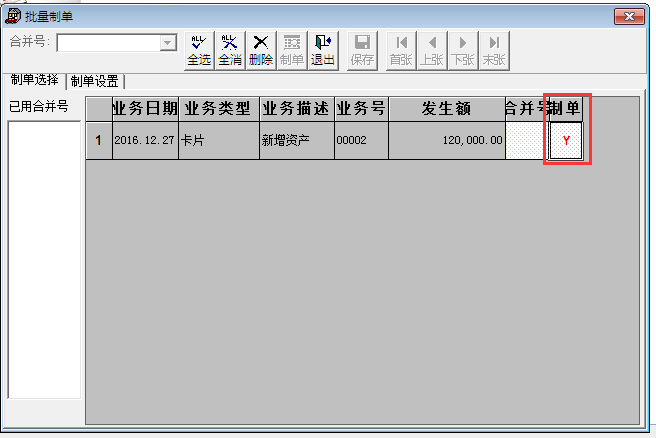Select the 制单选择 tab

tap(34, 80)
